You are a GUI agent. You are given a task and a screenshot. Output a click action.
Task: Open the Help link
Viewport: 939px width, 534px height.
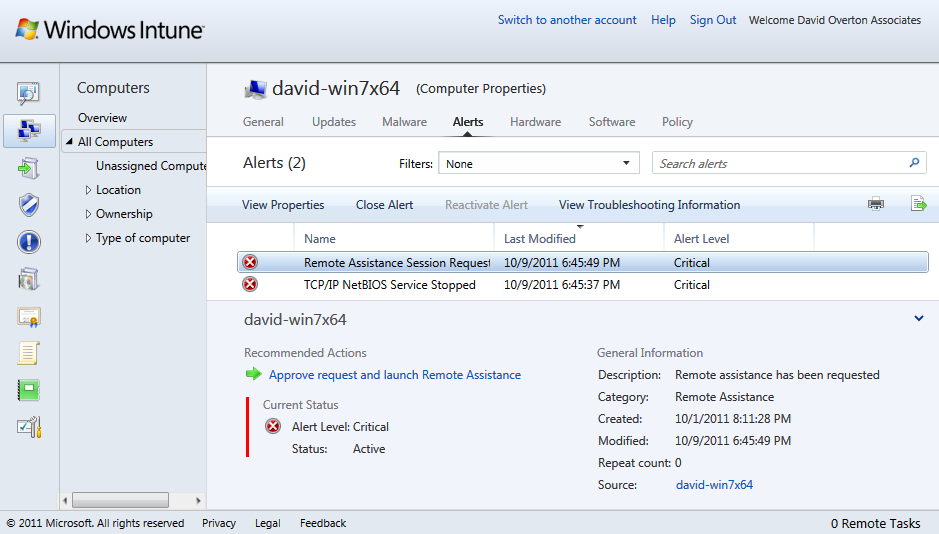(x=663, y=20)
